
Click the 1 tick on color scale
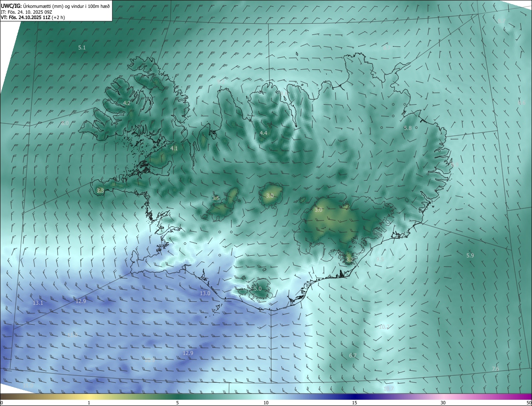point(89,403)
